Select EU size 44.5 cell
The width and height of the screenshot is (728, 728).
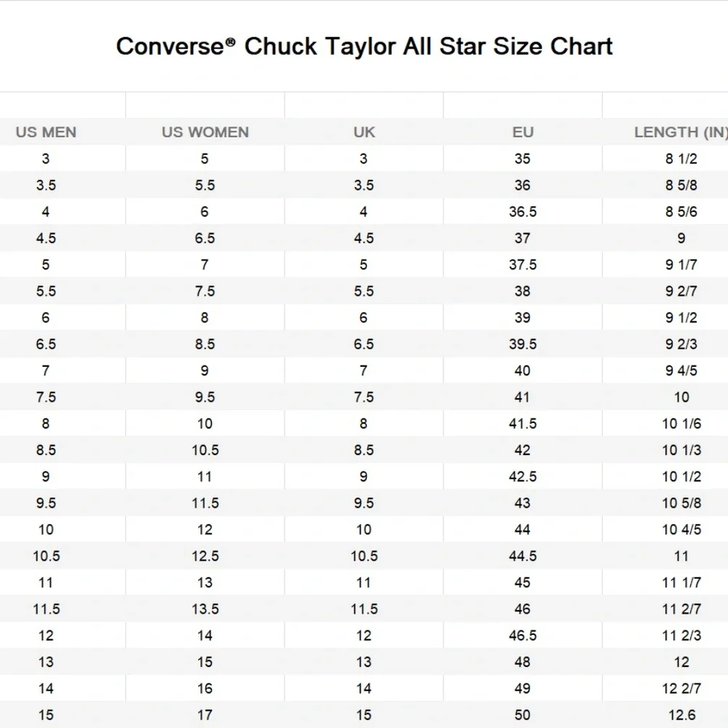tap(523, 556)
